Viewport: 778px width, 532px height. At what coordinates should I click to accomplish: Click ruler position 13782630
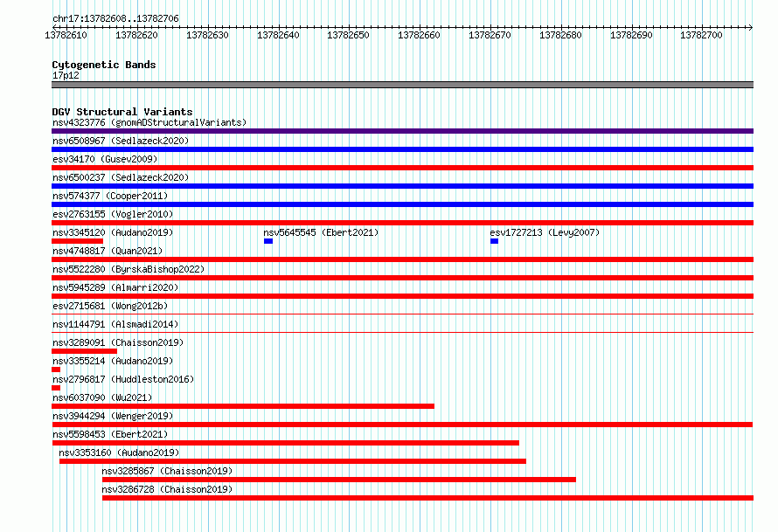point(207,35)
